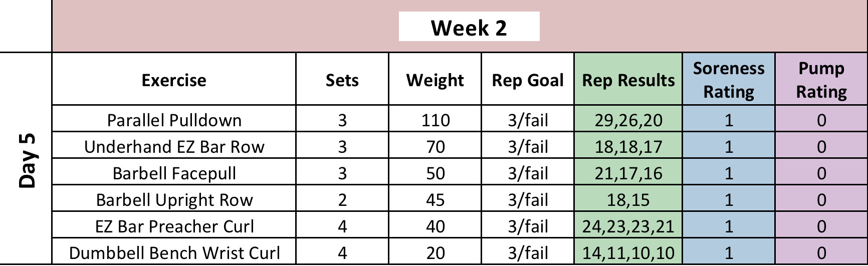
Task: Click the Week 2 title cell
Action: 469,27
